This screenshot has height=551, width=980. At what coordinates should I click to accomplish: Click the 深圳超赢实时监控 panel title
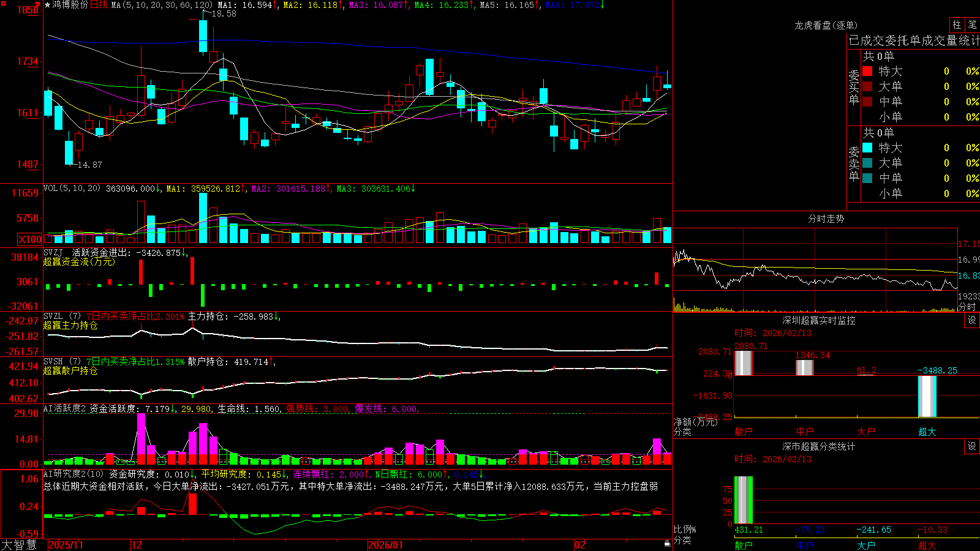pyautogui.click(x=819, y=320)
